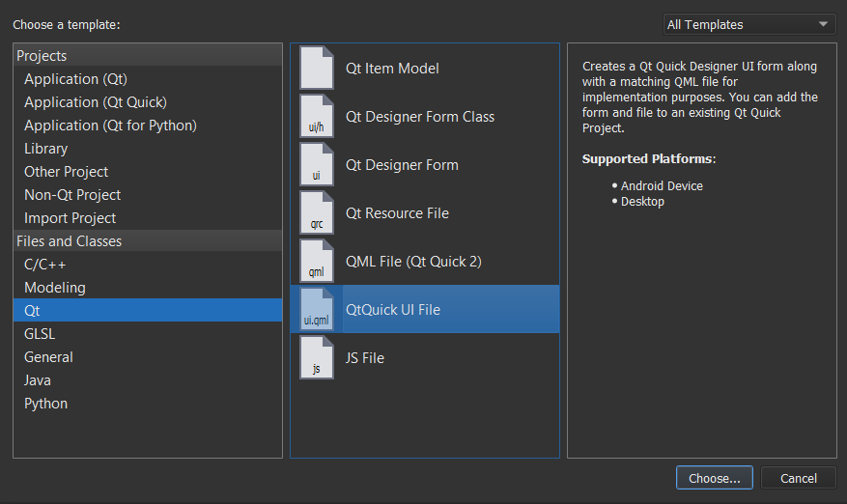The height and width of the screenshot is (504, 847).
Task: Choose Application (Qt Quick) category
Action: coord(95,102)
